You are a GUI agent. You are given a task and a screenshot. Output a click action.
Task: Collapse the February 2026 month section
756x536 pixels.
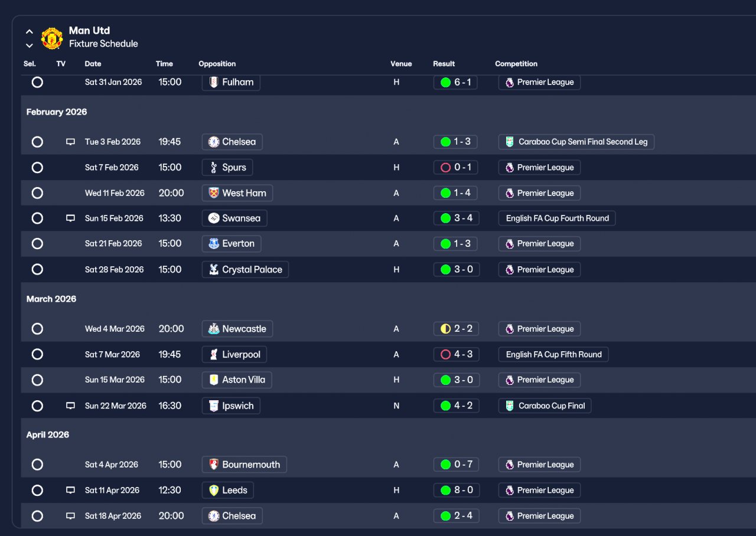coord(57,112)
